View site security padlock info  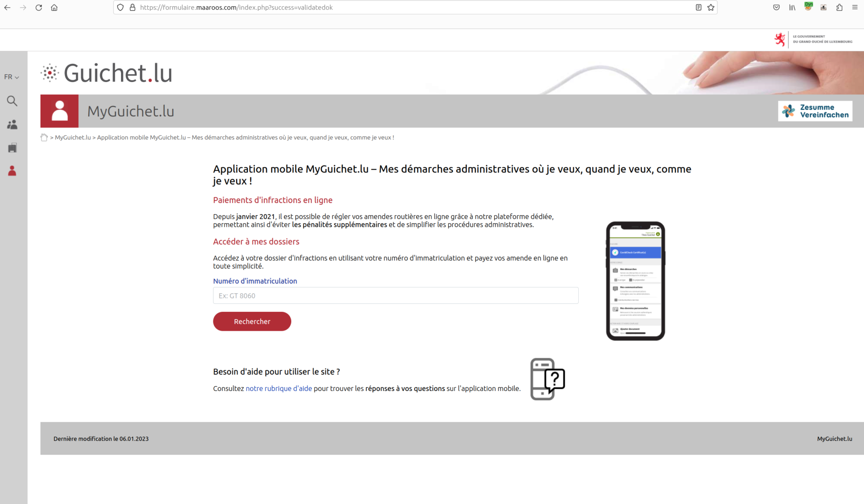[x=132, y=8]
